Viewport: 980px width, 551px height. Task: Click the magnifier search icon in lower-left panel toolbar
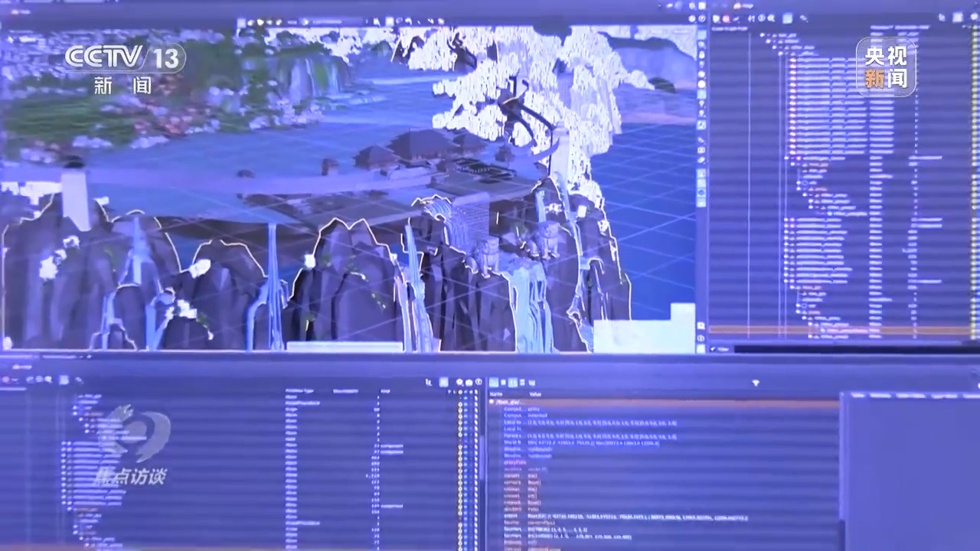[459, 383]
